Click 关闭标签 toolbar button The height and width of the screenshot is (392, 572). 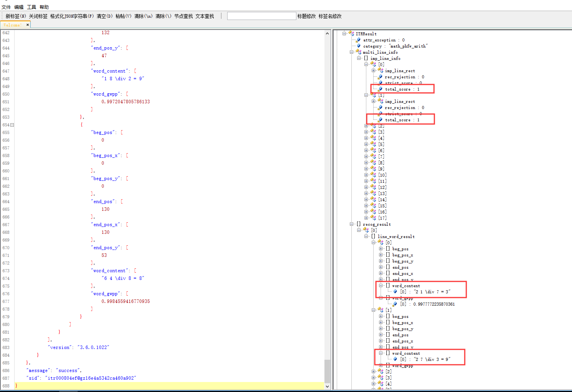click(x=38, y=16)
